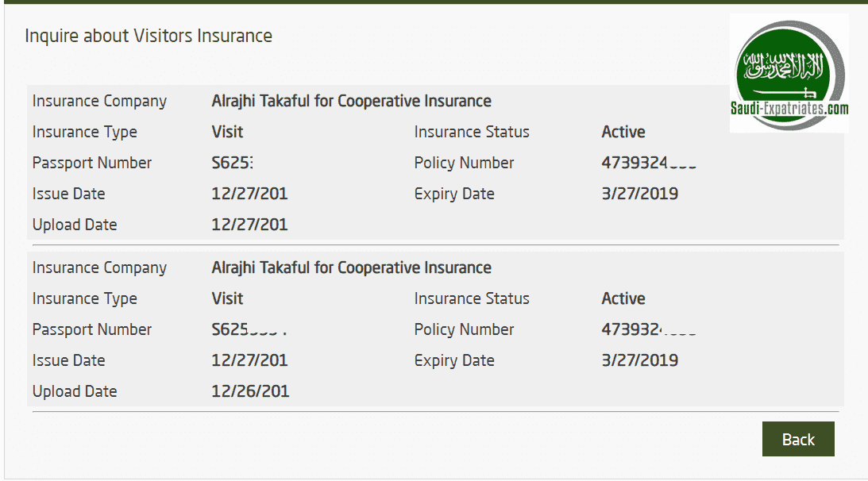
Task: Click the first Issue Date value
Action: pos(250,194)
